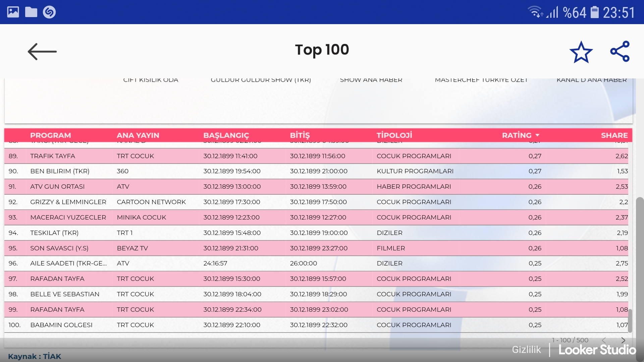Screen dimensions: 644x362
Task: Tap the share icon
Action: pyautogui.click(x=620, y=51)
